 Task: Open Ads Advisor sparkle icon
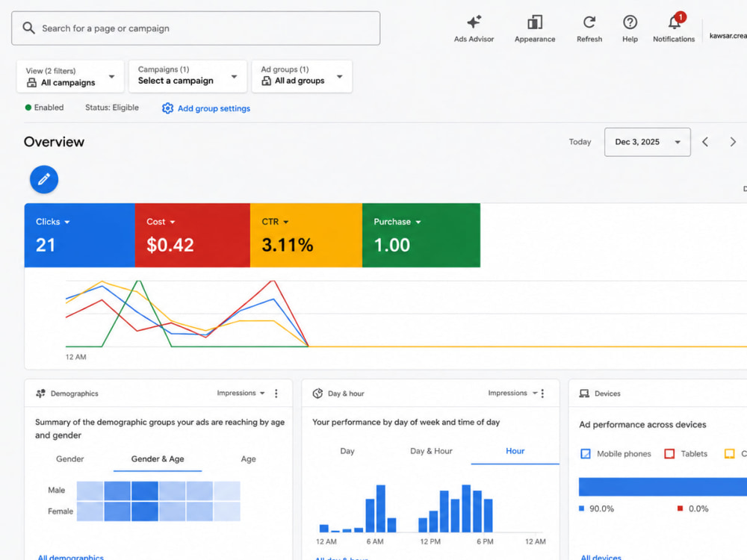coord(474,22)
